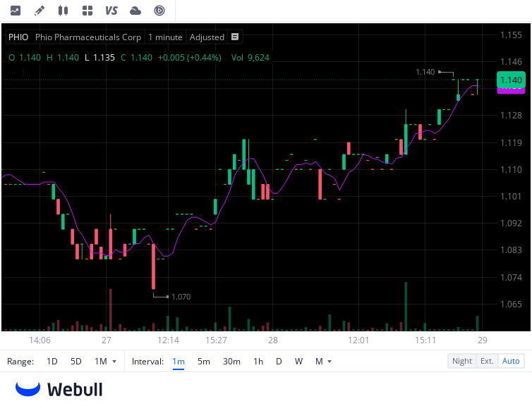Open the legend menu icon beside Adjusted

pyautogui.click(x=235, y=37)
